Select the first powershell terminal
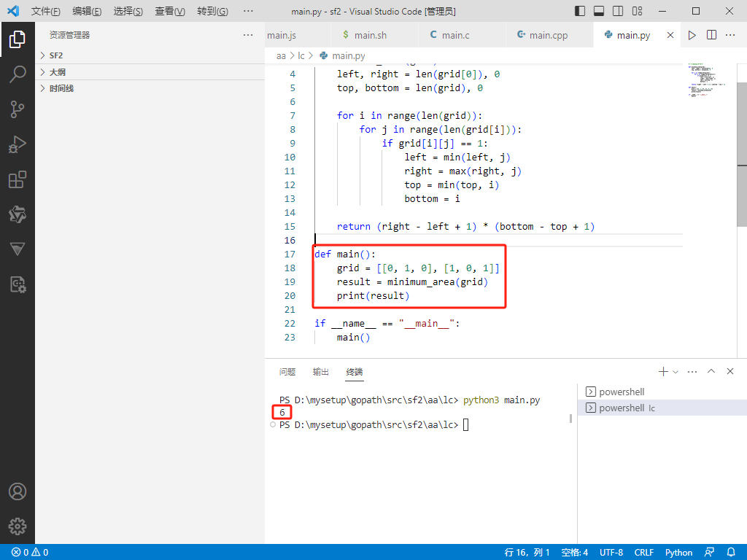The width and height of the screenshot is (747, 560). point(662,392)
